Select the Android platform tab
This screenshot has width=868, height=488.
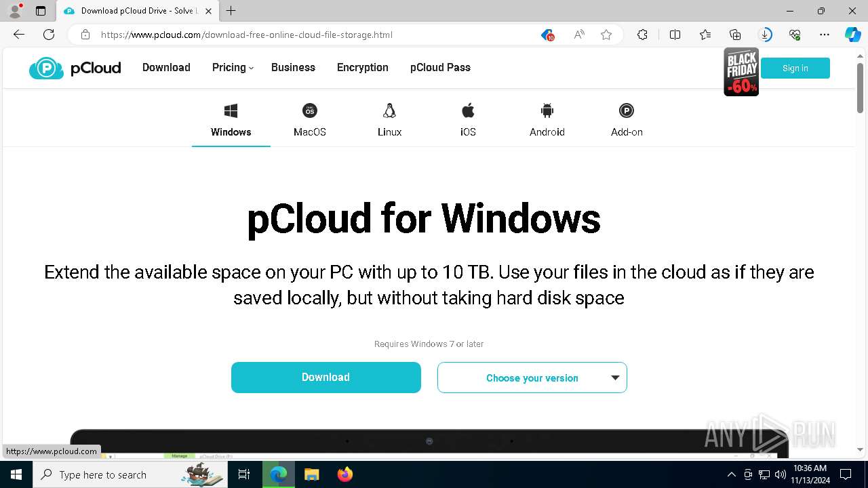click(x=547, y=121)
